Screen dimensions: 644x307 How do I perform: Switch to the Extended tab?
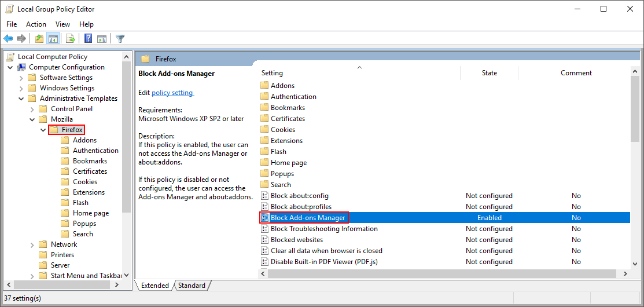(155, 285)
